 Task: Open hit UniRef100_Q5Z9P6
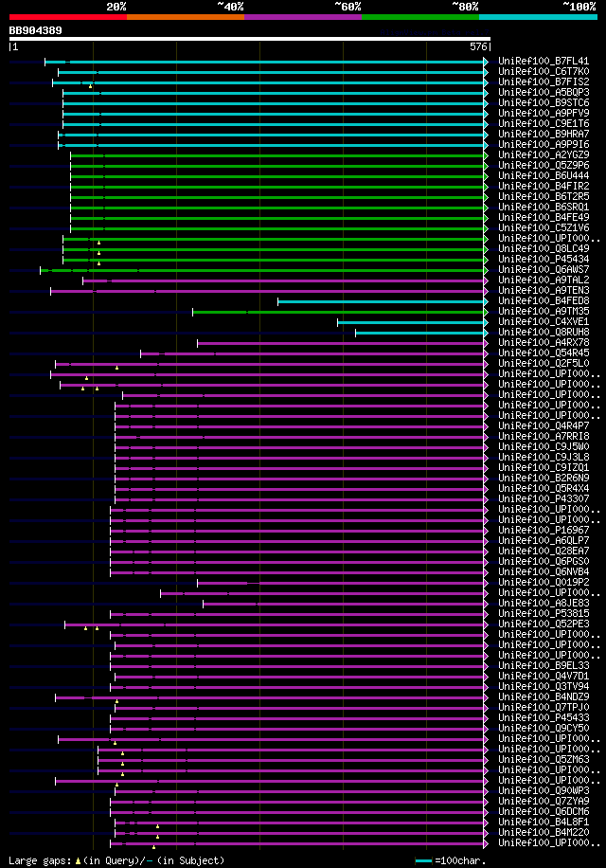pyautogui.click(x=544, y=166)
